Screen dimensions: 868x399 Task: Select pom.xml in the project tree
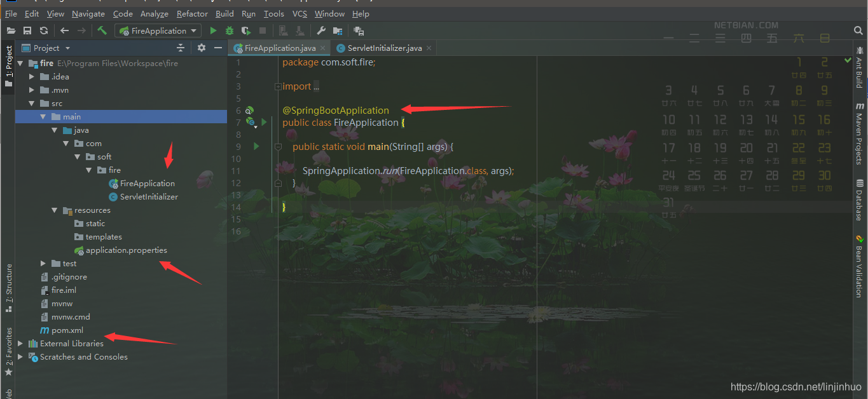point(67,330)
